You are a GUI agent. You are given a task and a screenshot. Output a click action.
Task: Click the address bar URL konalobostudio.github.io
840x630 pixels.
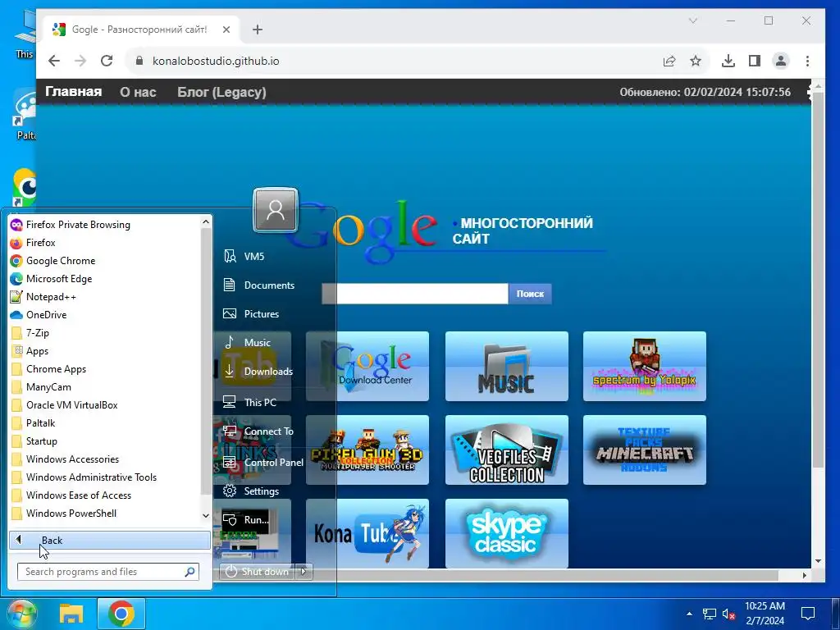click(216, 61)
